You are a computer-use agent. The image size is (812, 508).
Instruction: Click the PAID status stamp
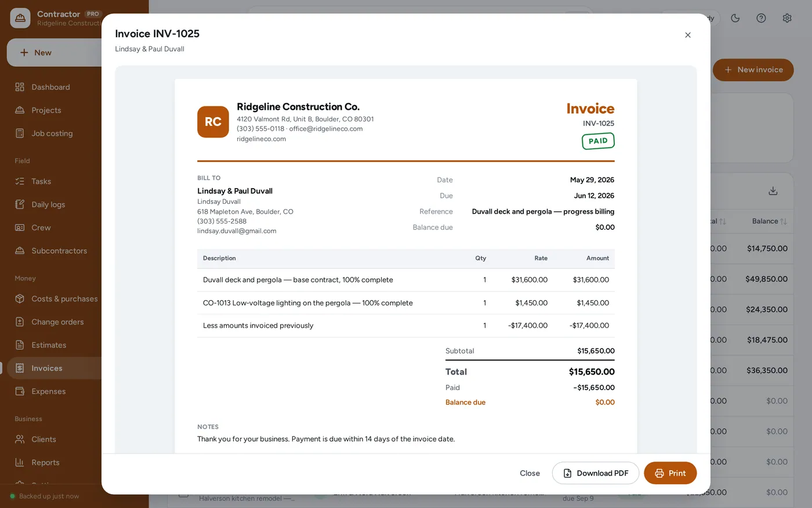598,141
